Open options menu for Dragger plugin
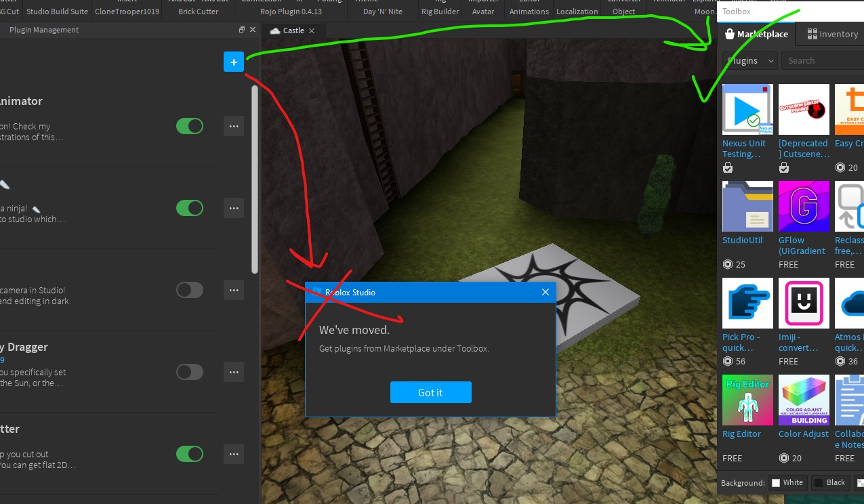864x504 pixels. click(233, 372)
